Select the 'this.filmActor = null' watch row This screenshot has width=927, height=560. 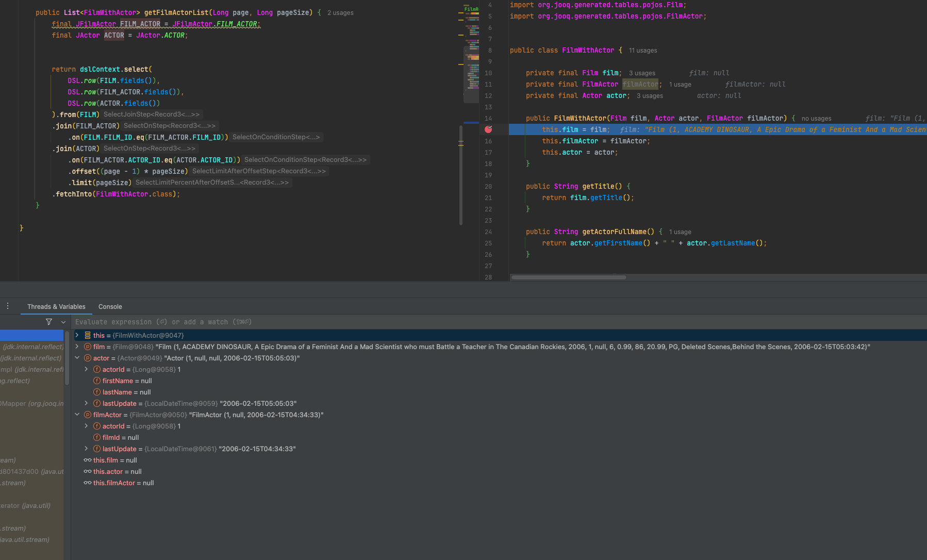(499, 483)
